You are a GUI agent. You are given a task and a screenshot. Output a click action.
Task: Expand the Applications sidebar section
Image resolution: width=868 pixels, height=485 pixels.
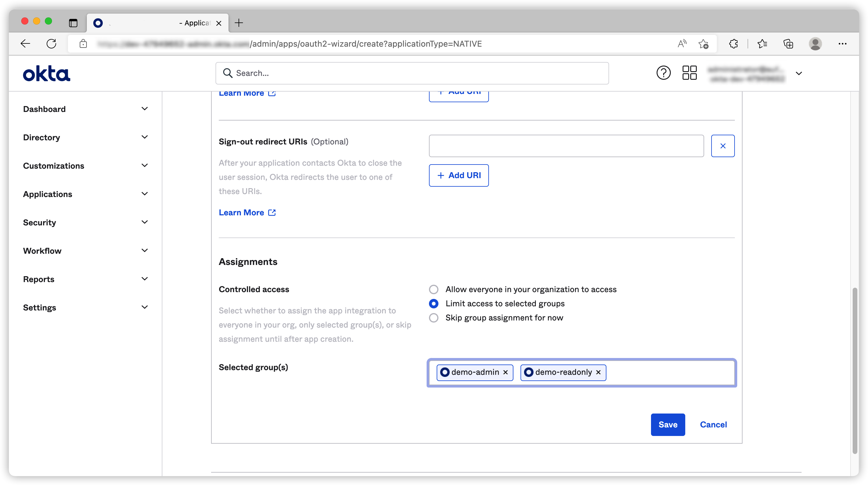tap(85, 194)
